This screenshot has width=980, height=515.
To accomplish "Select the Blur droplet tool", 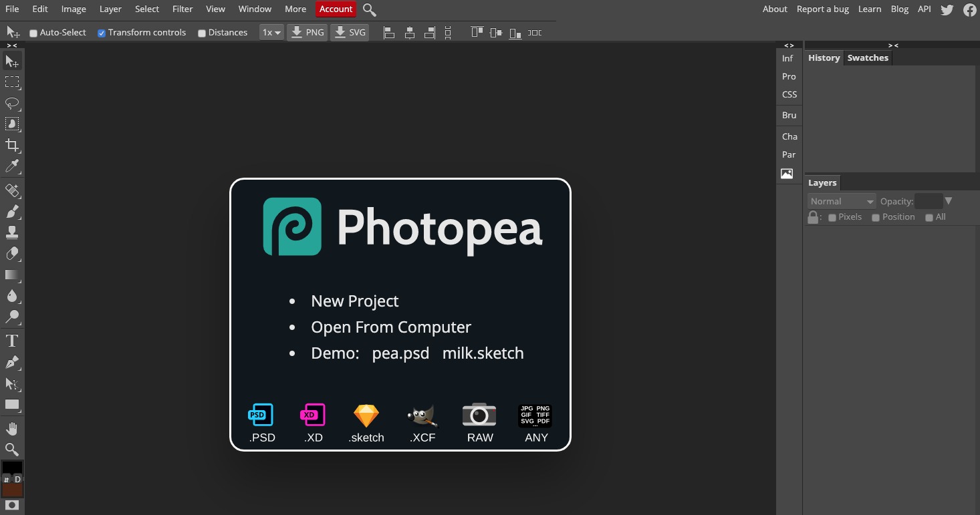I will 12,295.
